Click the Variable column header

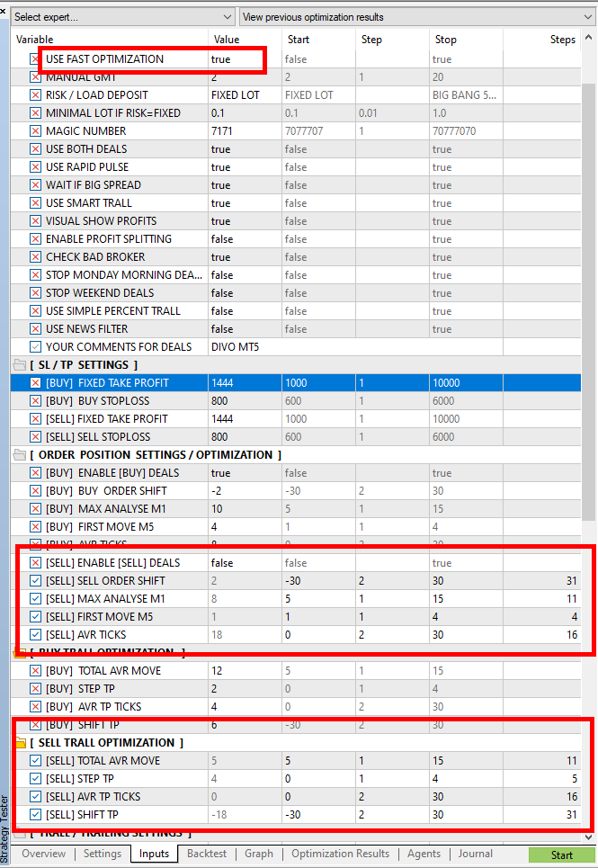point(110,40)
